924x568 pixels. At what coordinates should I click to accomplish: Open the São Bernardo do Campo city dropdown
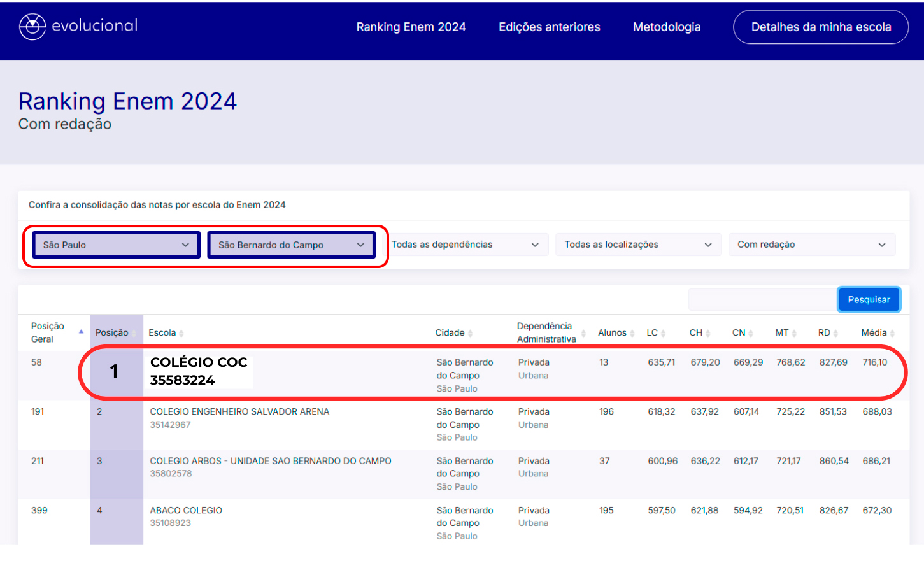291,245
